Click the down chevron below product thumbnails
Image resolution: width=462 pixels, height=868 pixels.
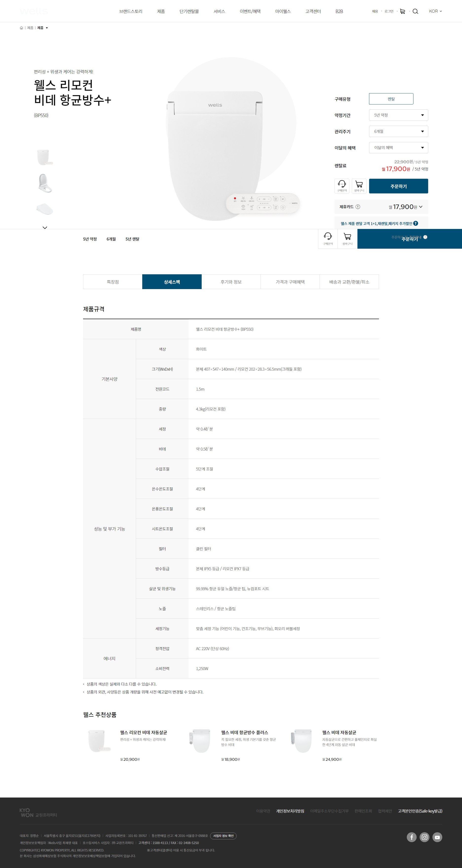[45, 228]
